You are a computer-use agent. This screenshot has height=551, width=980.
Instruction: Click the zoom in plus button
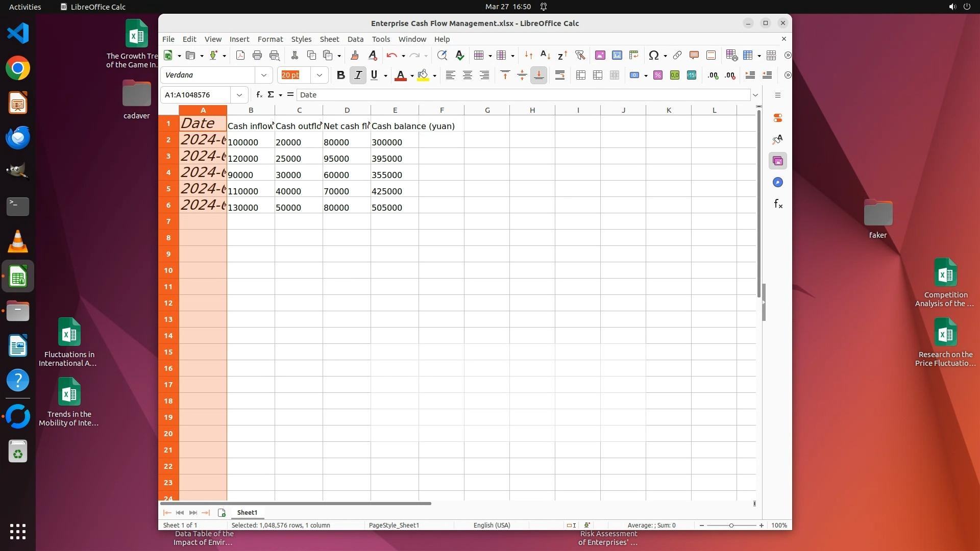tap(762, 525)
